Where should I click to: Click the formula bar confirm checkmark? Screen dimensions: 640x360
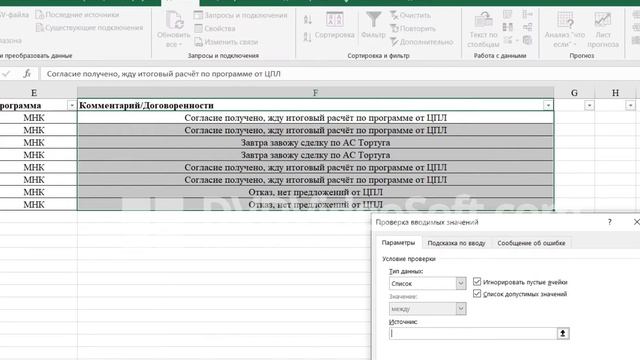[6, 74]
